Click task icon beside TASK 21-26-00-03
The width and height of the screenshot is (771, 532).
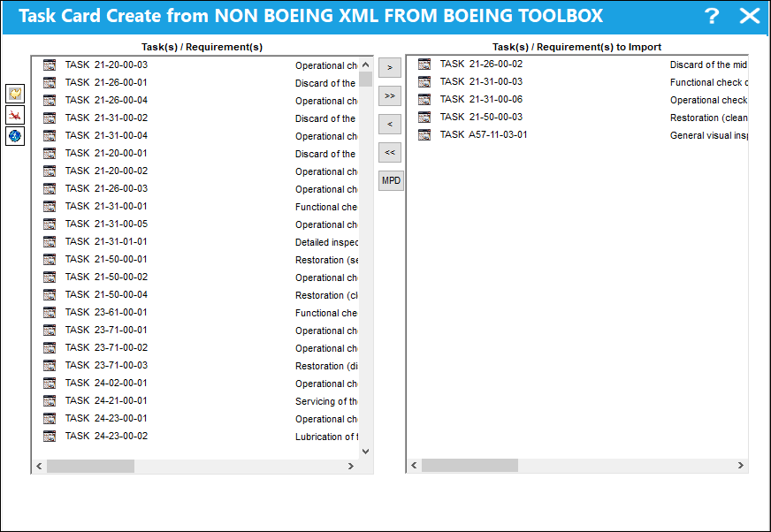coord(50,189)
